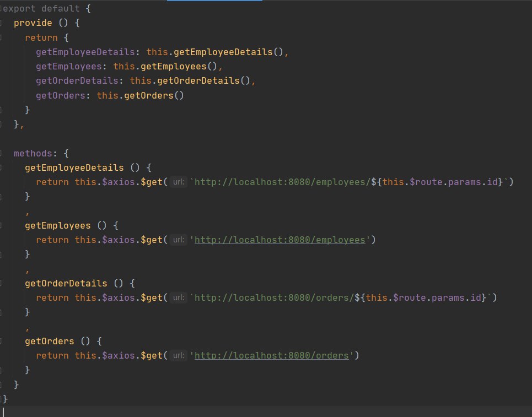Click the this.getEmployeeDetails() call

[215, 52]
